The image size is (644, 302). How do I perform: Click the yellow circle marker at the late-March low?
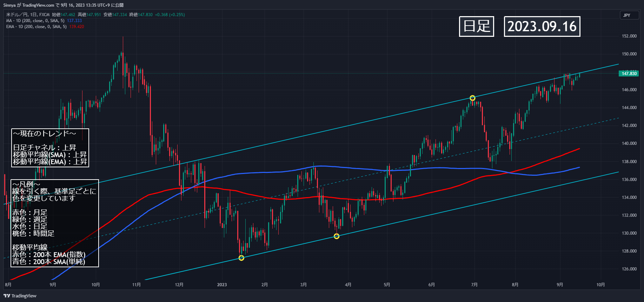pos(337,236)
